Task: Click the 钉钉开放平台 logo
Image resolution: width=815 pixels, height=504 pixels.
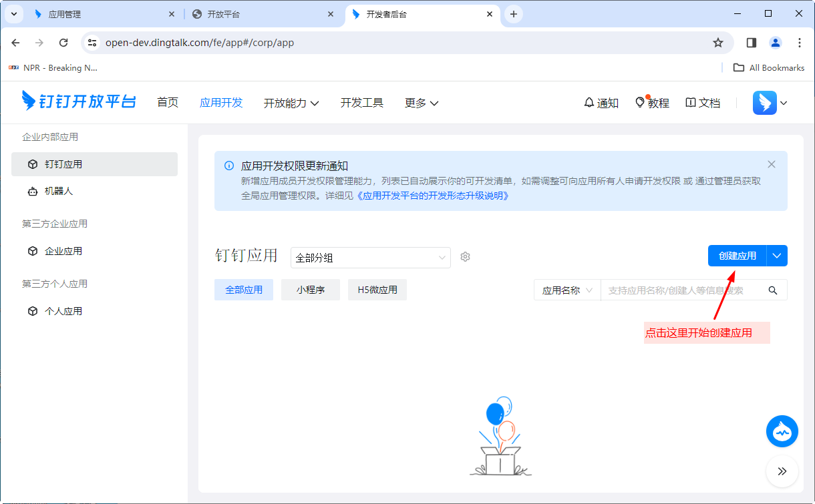Action: point(79,101)
